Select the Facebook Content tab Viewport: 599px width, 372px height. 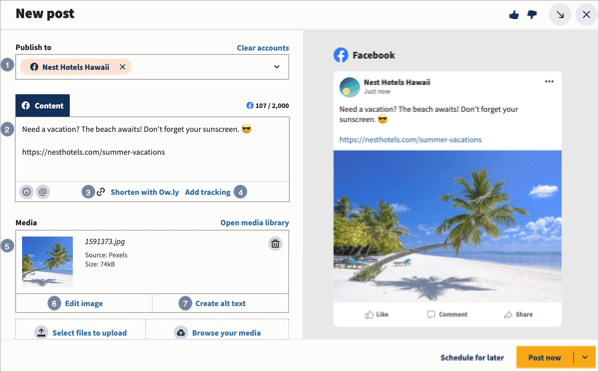(x=42, y=105)
